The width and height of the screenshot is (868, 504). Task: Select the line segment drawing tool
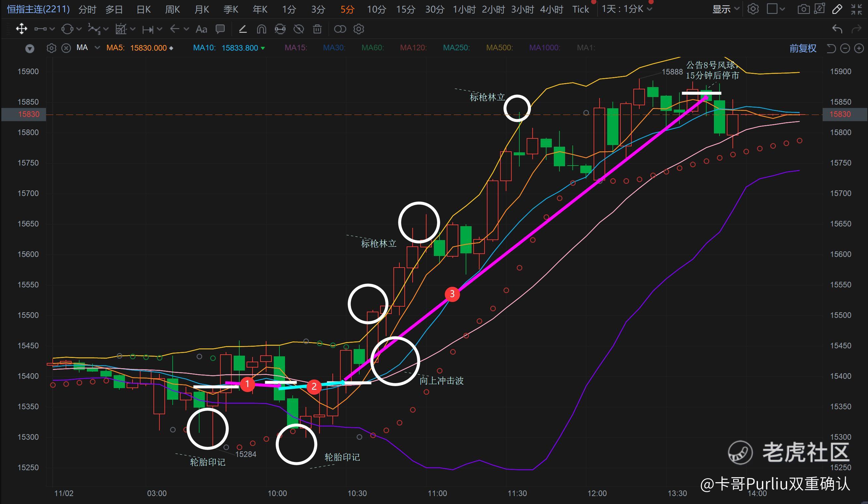(41, 29)
